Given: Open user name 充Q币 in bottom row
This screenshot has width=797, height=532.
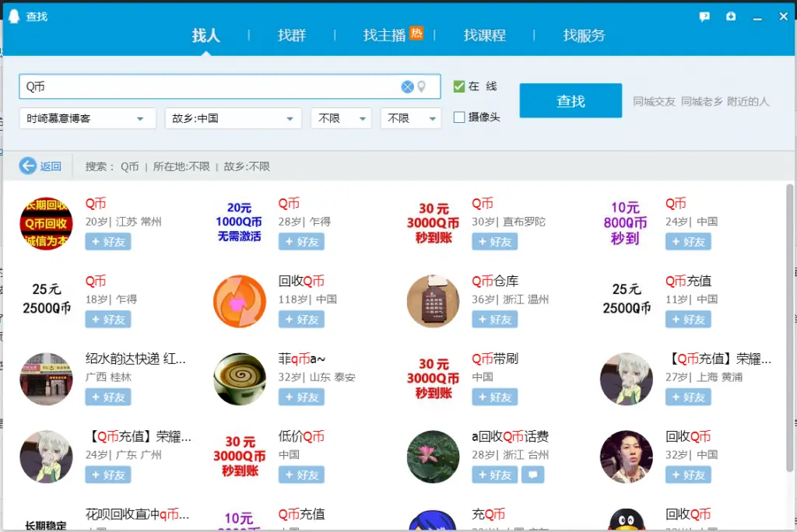Looking at the screenshot, I should click(x=489, y=514).
